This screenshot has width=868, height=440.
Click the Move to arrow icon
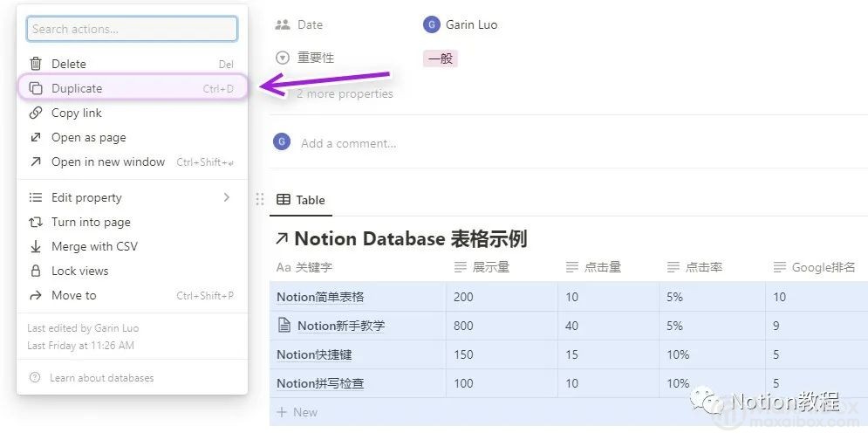36,295
